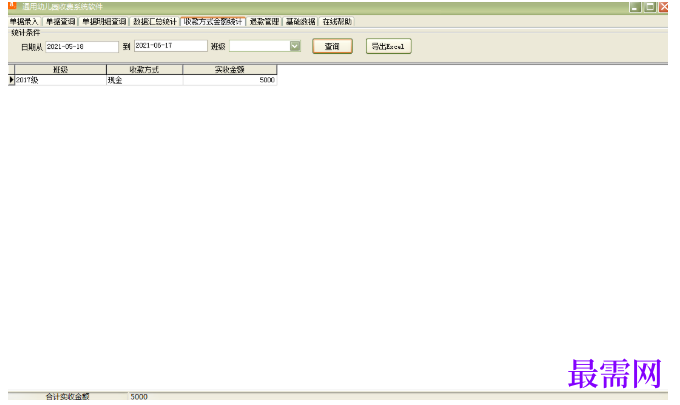Select the 现金 payment method cell
The width and height of the screenshot is (680, 405).
point(144,80)
